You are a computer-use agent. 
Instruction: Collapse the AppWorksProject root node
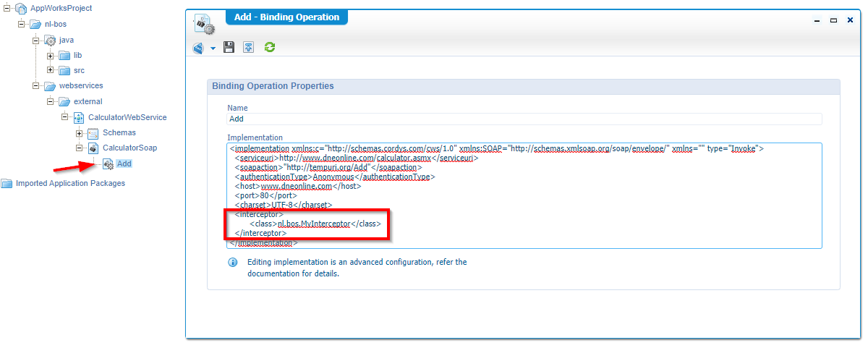7,8
